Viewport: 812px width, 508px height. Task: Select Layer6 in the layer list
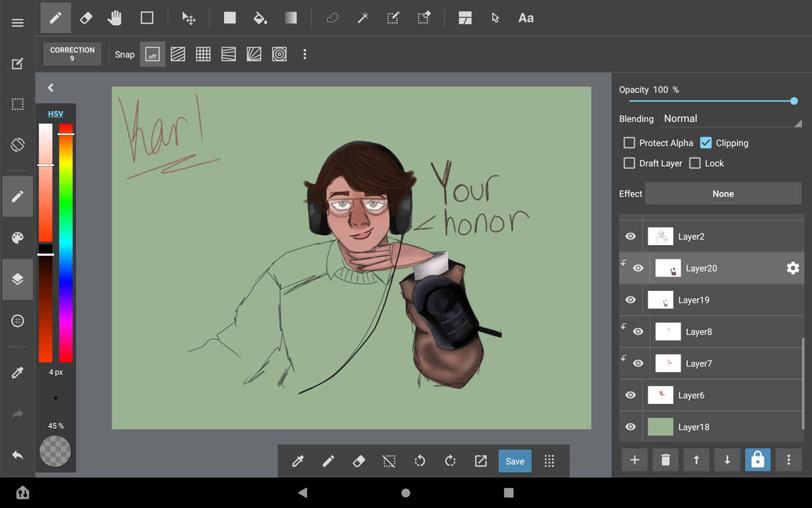[711, 395]
